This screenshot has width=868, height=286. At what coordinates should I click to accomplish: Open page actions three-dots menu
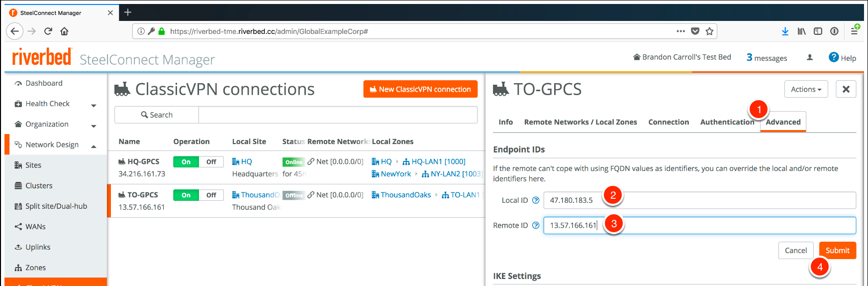pyautogui.click(x=680, y=31)
